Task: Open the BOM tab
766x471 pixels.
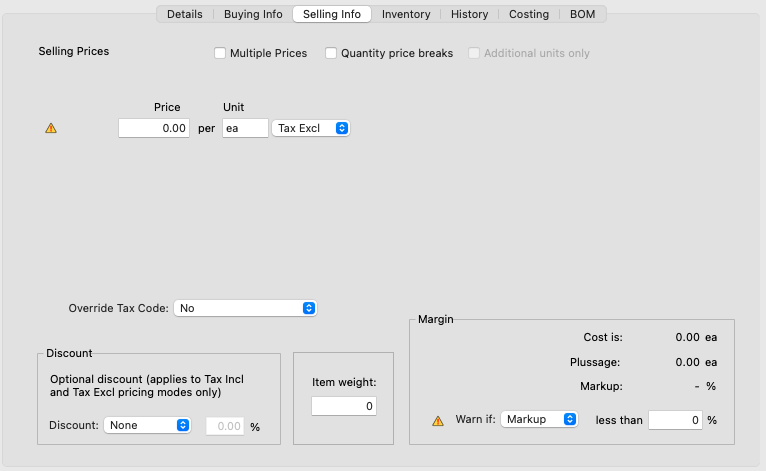Action: (582, 14)
